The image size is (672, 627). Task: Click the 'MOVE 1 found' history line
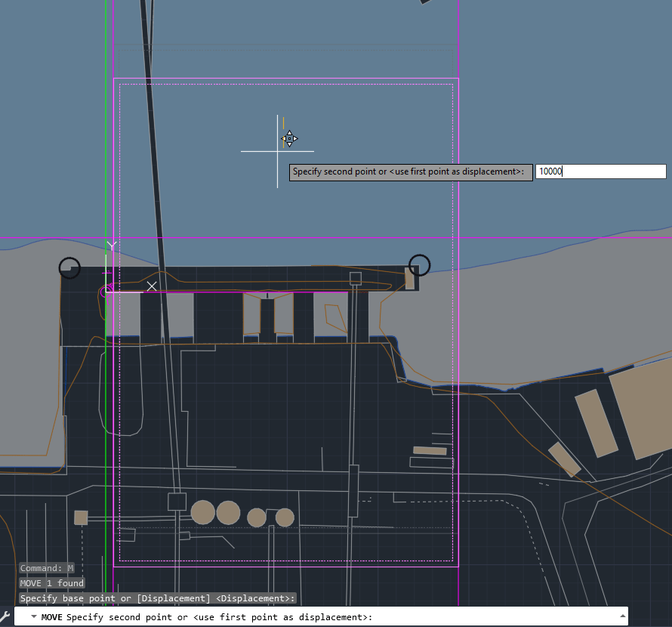[x=51, y=583]
